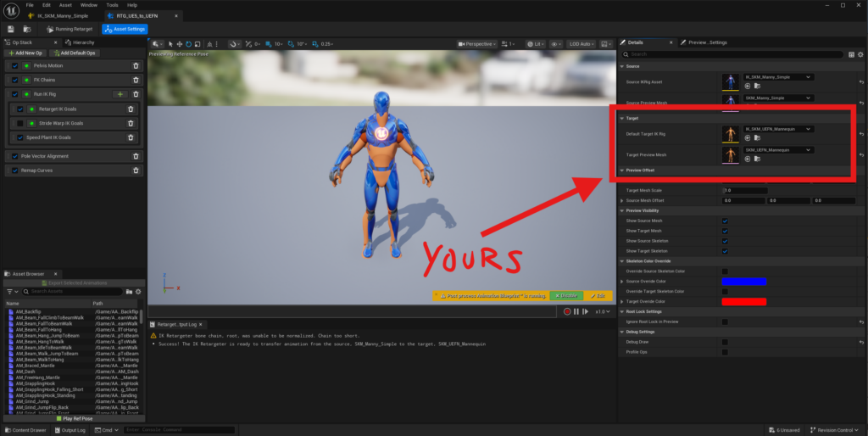Click the green plus on Run IK Rig
The image size is (868, 436).
(120, 93)
